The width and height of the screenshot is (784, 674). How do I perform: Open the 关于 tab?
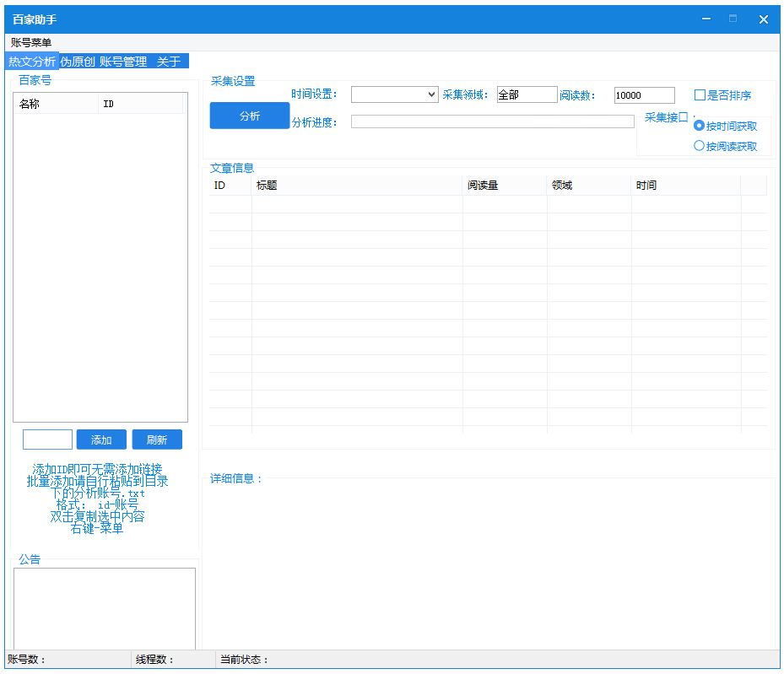click(x=169, y=62)
